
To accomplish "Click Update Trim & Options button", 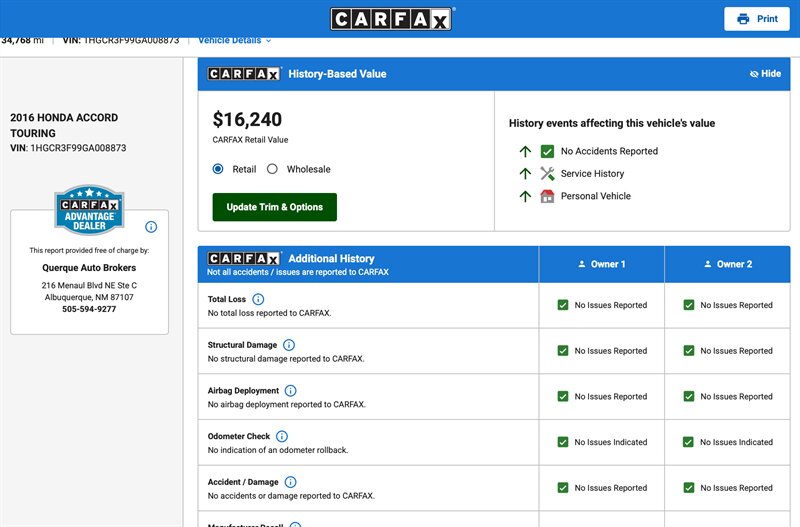I will click(x=274, y=207).
